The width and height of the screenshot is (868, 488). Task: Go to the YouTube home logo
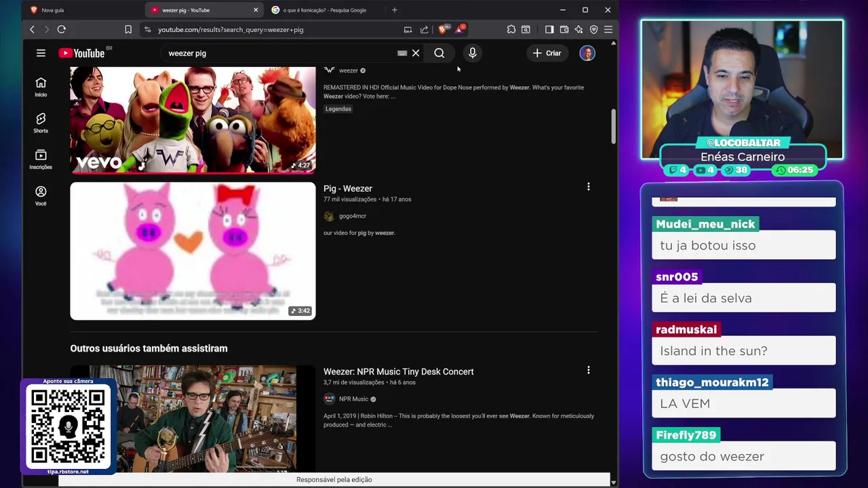(82, 53)
